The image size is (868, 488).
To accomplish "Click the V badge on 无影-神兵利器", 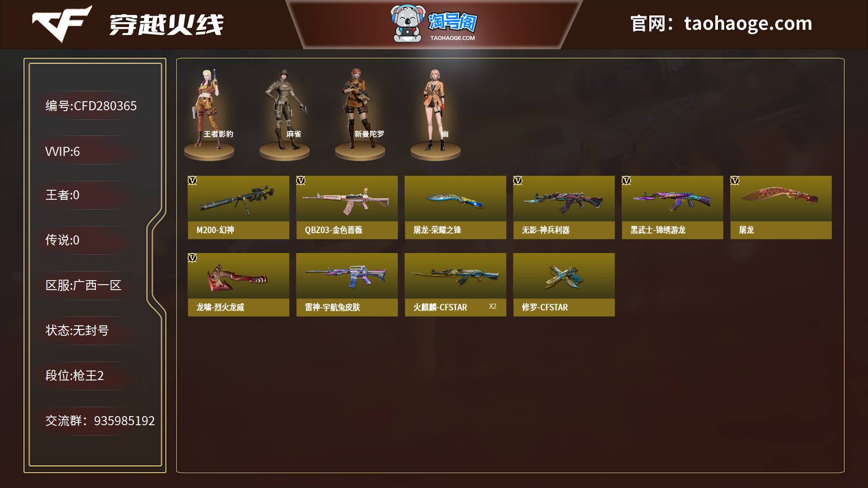I will [x=518, y=181].
